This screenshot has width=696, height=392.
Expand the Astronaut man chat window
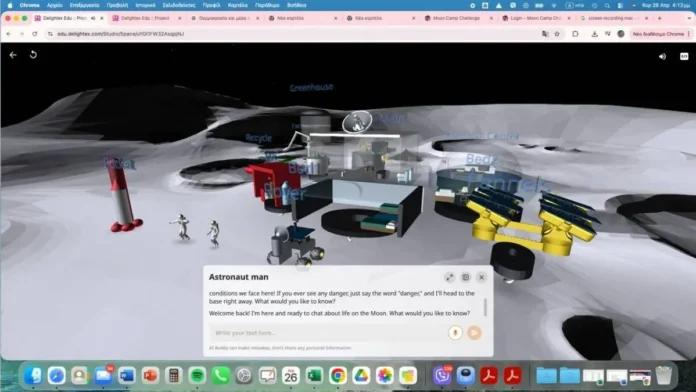coord(450,277)
